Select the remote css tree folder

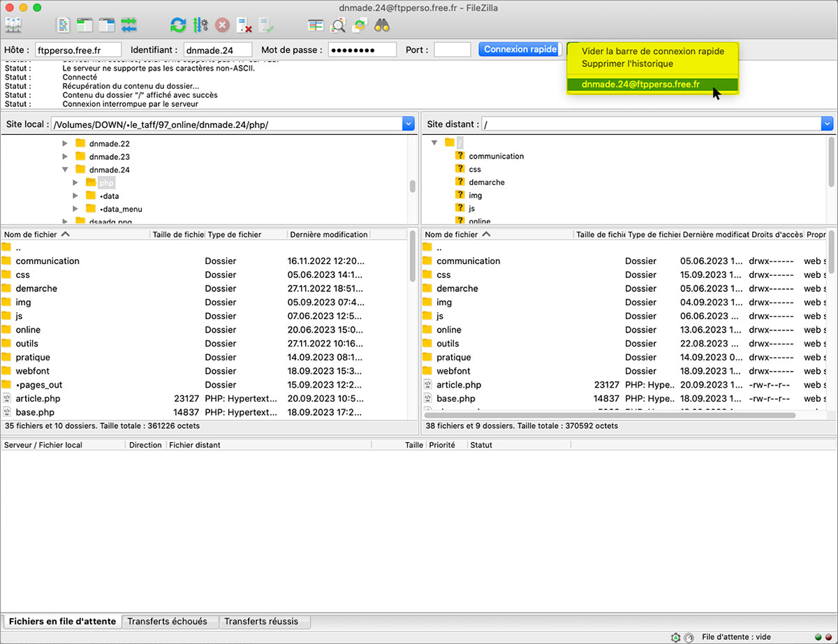[475, 169]
